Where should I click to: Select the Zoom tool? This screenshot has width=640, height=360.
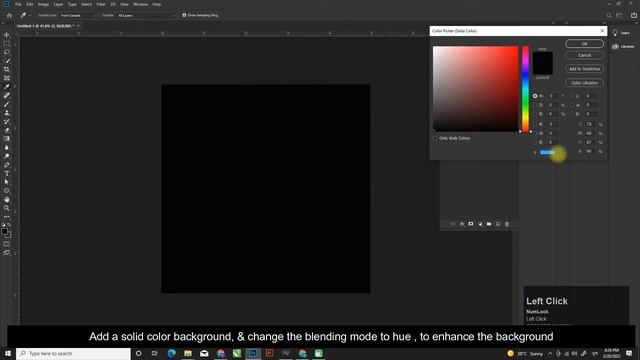click(x=7, y=208)
